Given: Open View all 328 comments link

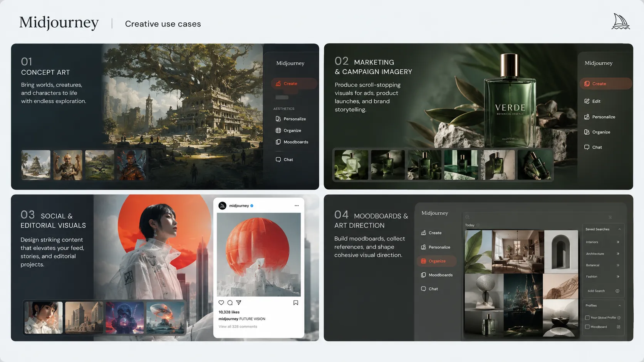Looking at the screenshot, I should (x=238, y=327).
